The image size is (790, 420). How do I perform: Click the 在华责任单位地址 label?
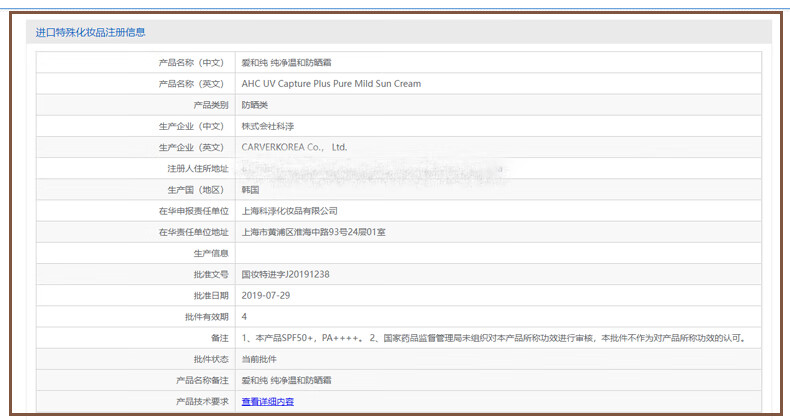(x=193, y=232)
